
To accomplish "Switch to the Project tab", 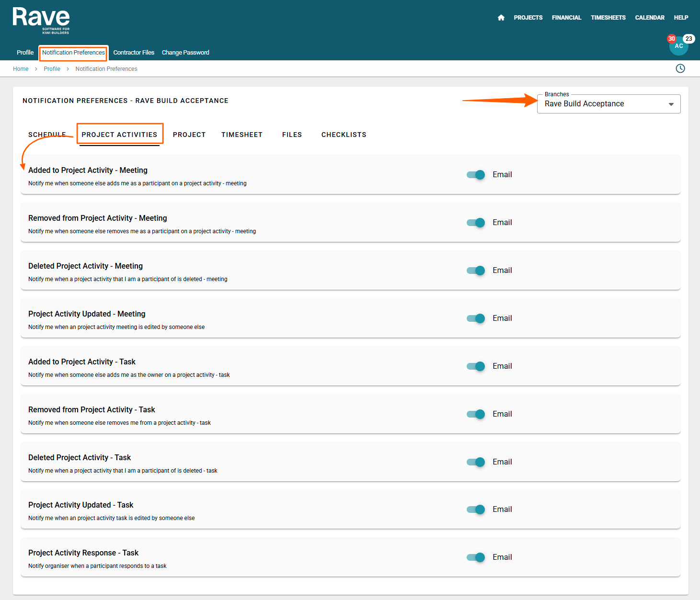I will (189, 135).
